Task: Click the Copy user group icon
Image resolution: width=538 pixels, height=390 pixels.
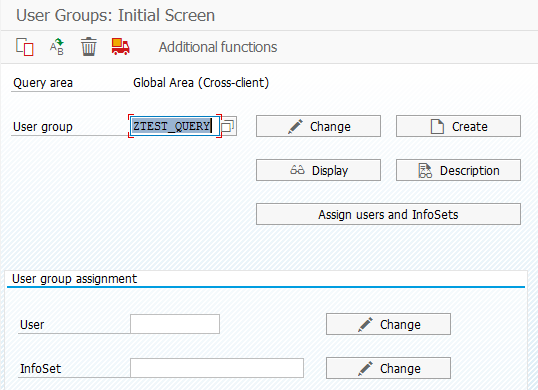Action: [x=25, y=47]
